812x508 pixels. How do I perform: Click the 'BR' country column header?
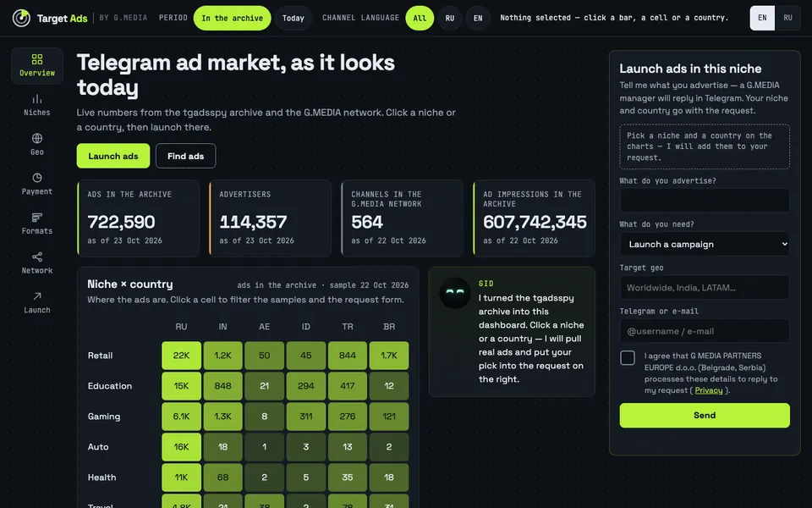pyautogui.click(x=389, y=327)
